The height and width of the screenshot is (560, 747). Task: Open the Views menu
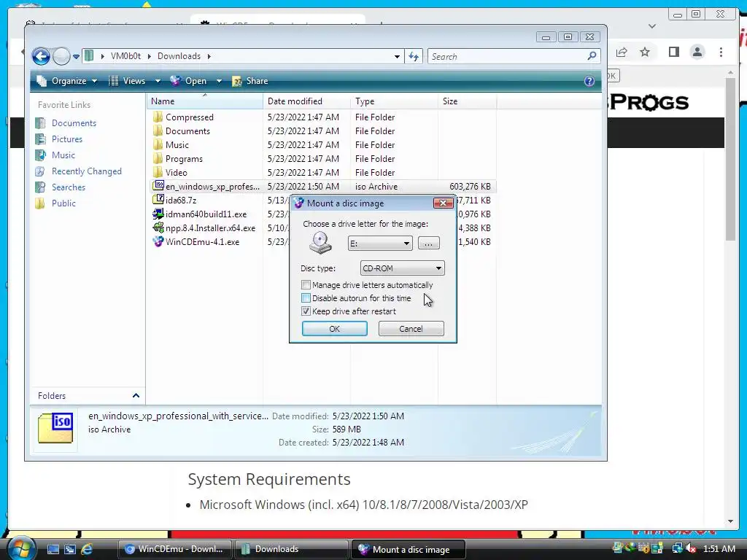pos(127,81)
